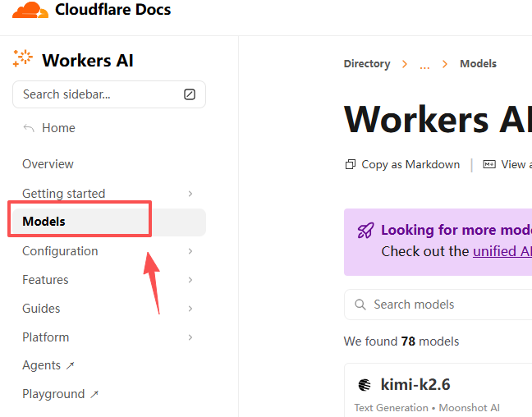Open the Cloudflare Docs title link
The height and width of the screenshot is (417, 532).
tap(113, 10)
